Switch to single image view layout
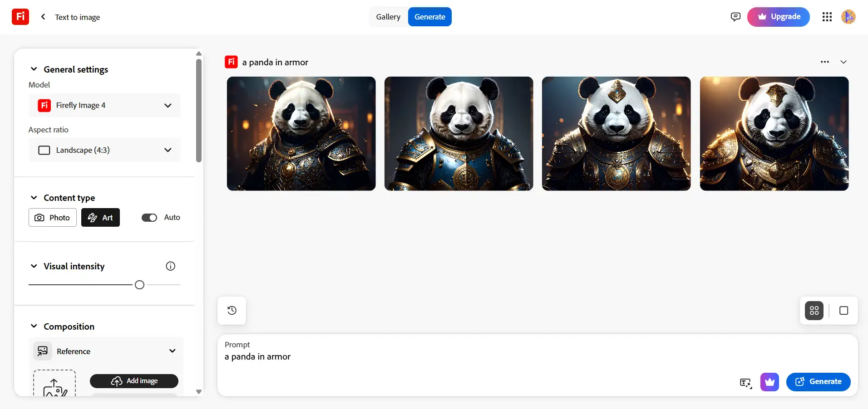This screenshot has height=409, width=868. [x=843, y=311]
